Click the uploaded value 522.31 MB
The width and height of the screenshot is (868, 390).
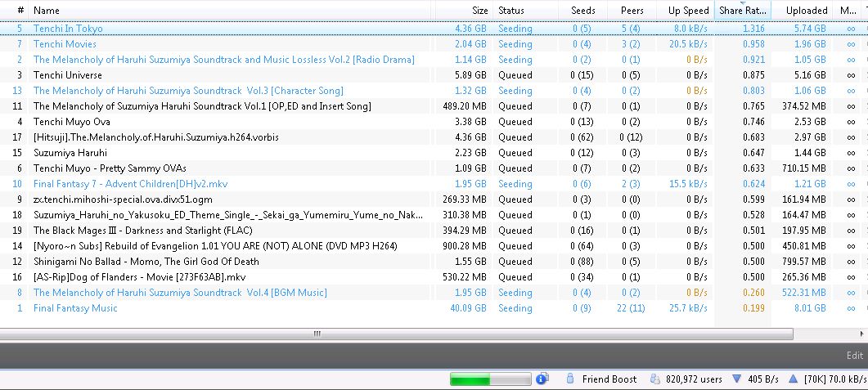click(x=804, y=292)
